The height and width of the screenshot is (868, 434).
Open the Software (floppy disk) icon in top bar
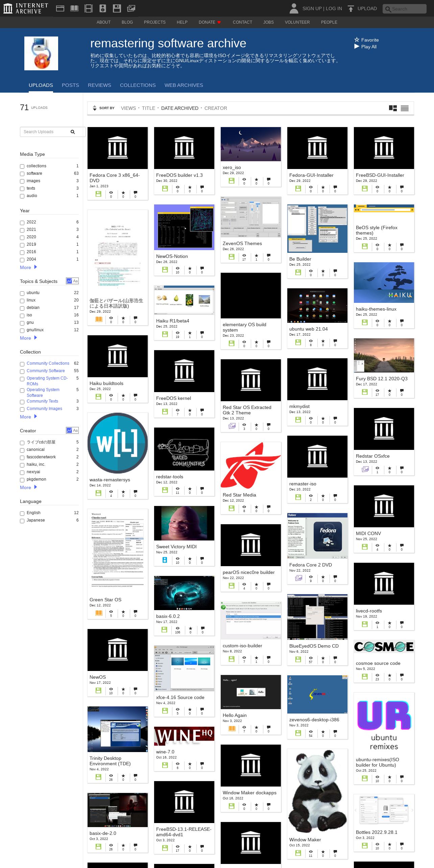[x=117, y=8]
